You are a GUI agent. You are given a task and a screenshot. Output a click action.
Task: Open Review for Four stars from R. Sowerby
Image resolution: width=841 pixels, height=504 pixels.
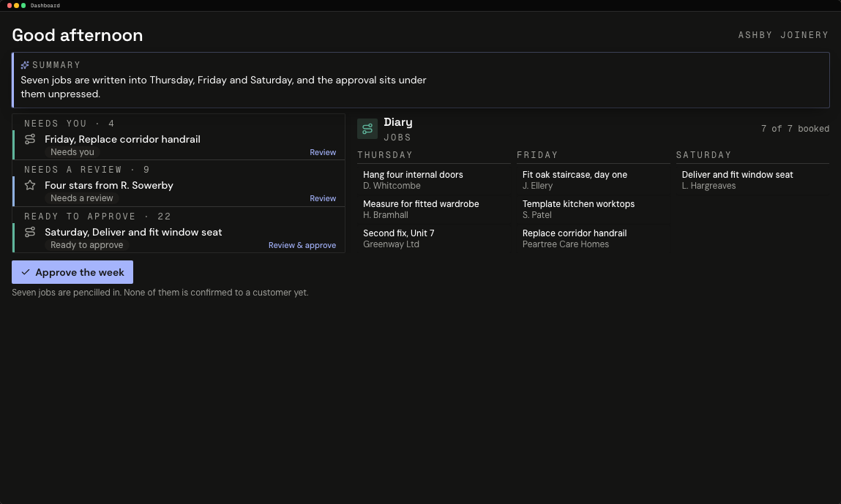click(323, 198)
